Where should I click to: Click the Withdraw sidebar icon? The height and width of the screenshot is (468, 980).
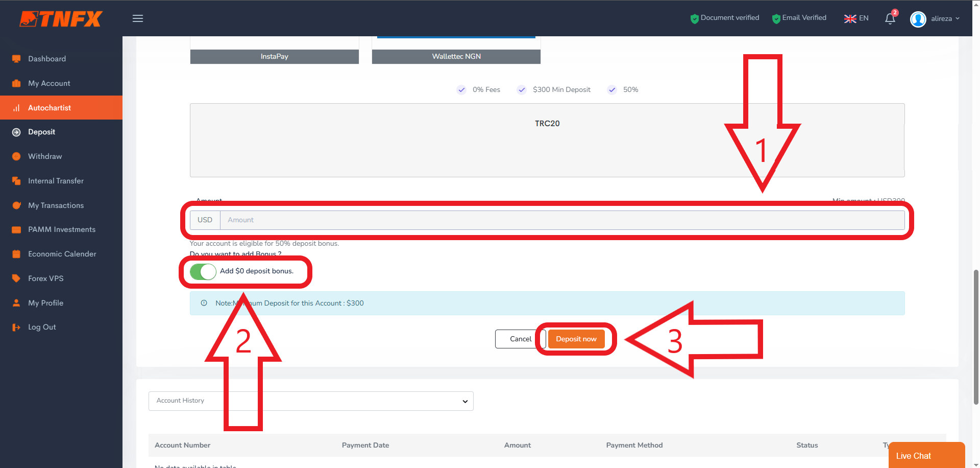tap(16, 156)
